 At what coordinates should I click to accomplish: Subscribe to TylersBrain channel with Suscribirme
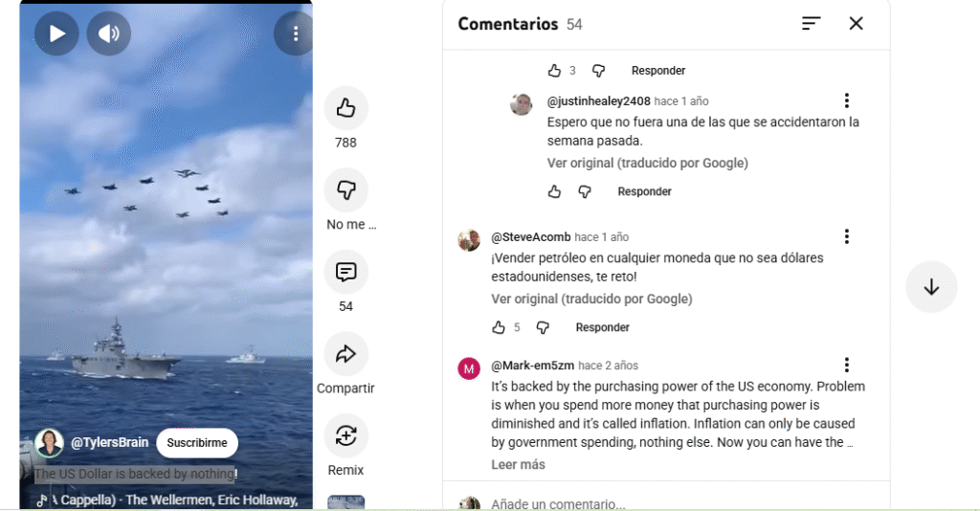point(197,443)
